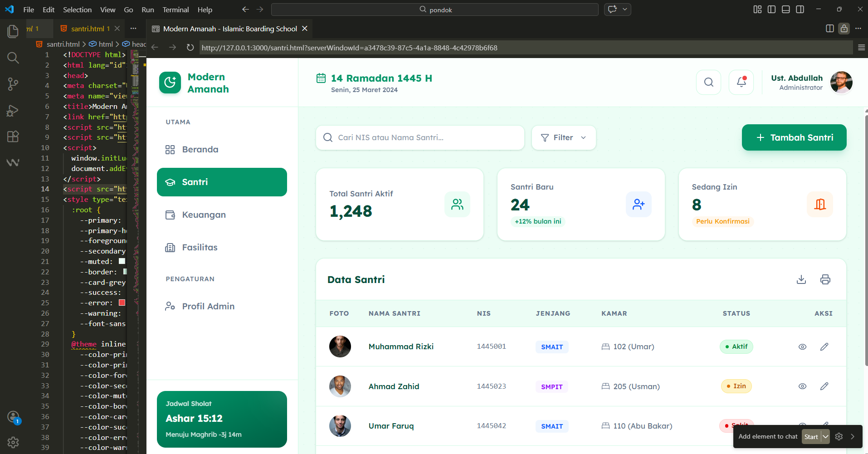View Muhammad Rizki details via eye icon
Screen dimensions: 868x454
[802, 347]
